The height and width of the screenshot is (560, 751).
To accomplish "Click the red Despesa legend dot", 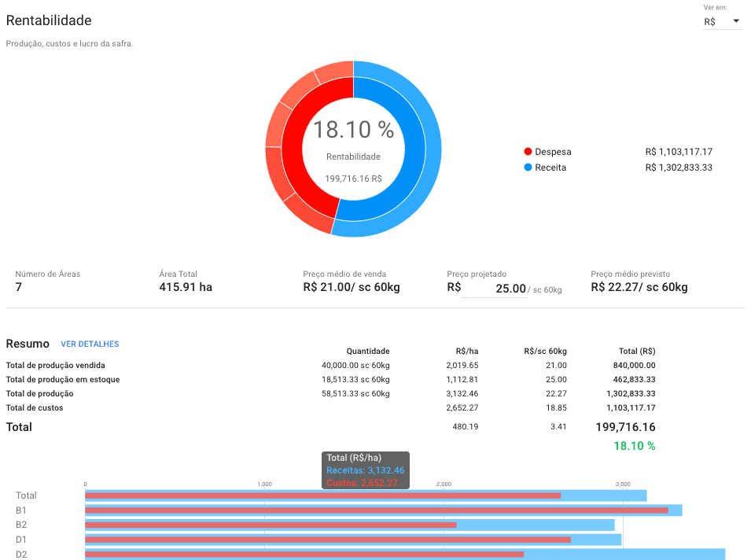I will point(528,152).
